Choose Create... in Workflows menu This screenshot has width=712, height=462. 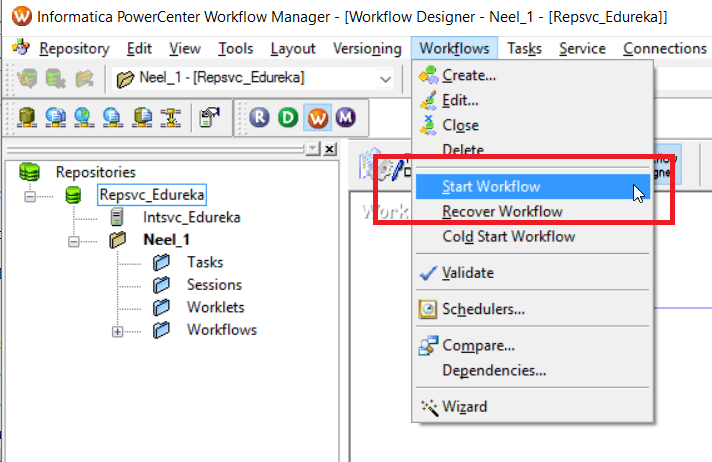pos(532,75)
